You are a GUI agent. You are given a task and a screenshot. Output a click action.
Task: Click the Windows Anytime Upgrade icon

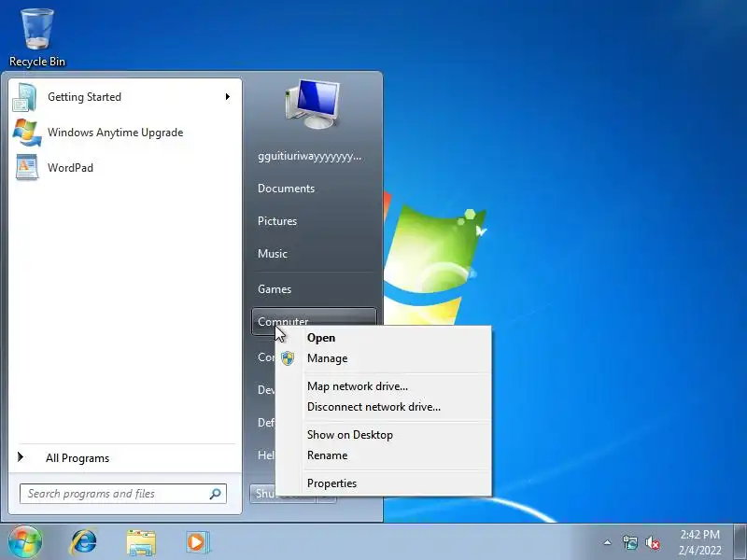(27, 133)
